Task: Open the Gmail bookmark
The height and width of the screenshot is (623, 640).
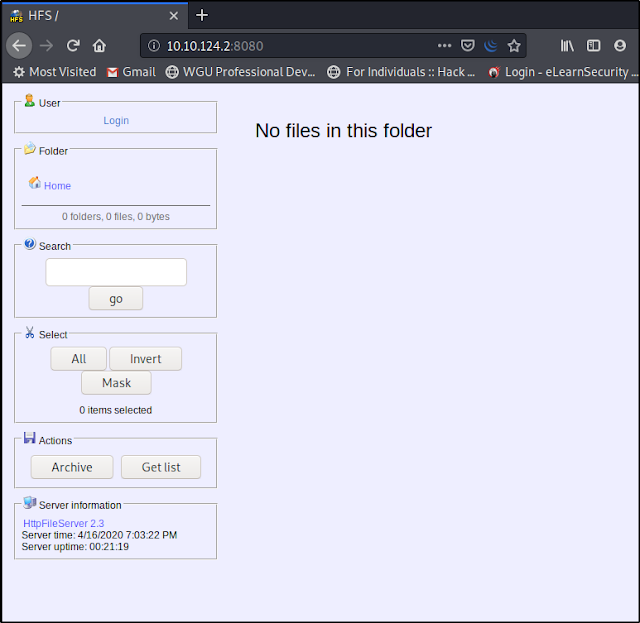Action: click(x=131, y=72)
